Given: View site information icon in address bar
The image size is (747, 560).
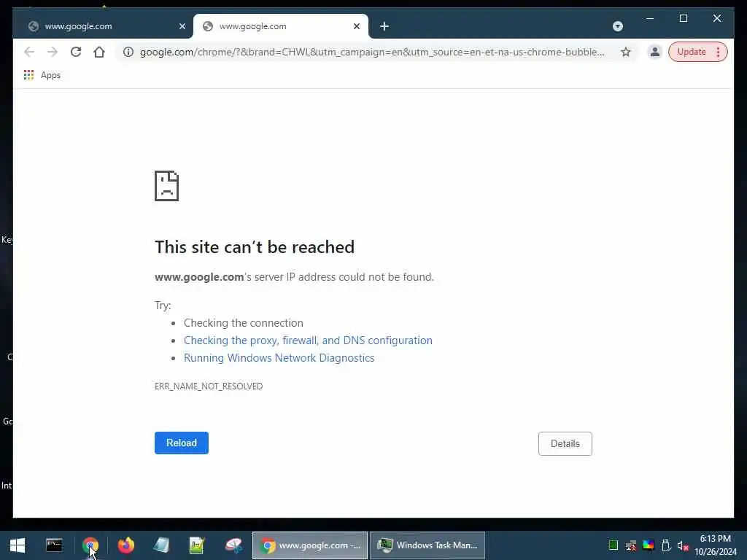Looking at the screenshot, I should [x=128, y=52].
